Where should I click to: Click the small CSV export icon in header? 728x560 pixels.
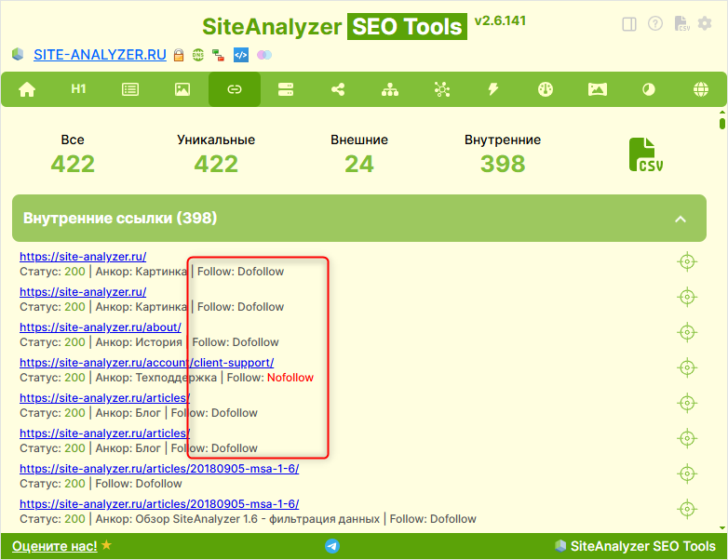[x=681, y=23]
